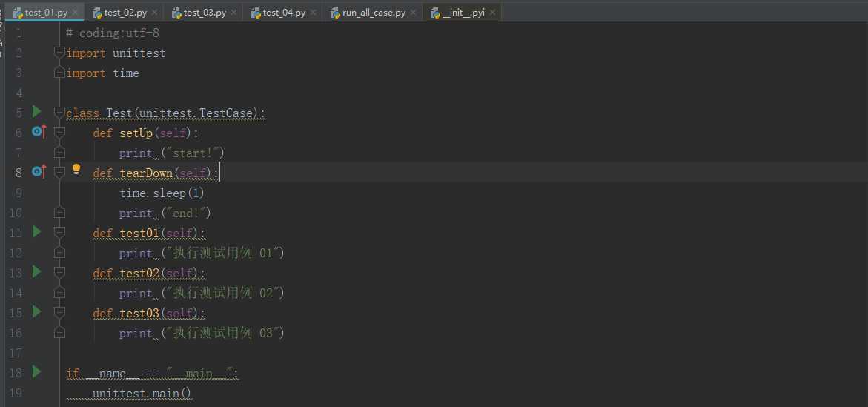
Task: Open the test_02.py tab
Action: tap(125, 12)
